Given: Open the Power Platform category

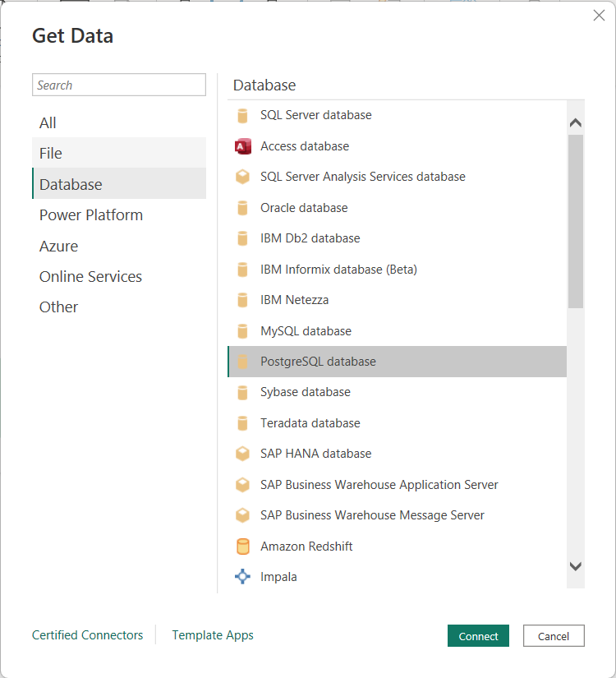Looking at the screenshot, I should click(x=91, y=214).
